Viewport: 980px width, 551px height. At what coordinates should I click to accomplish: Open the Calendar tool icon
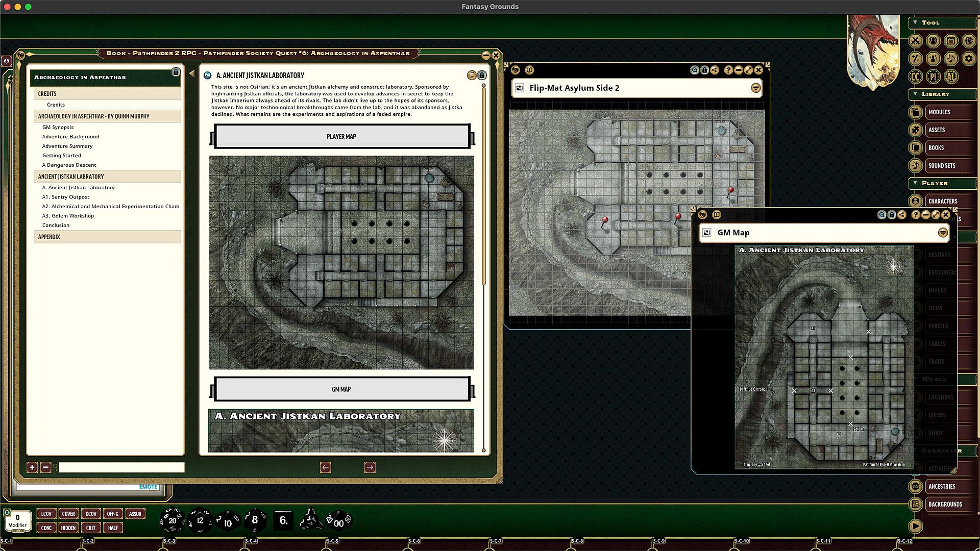tap(950, 41)
